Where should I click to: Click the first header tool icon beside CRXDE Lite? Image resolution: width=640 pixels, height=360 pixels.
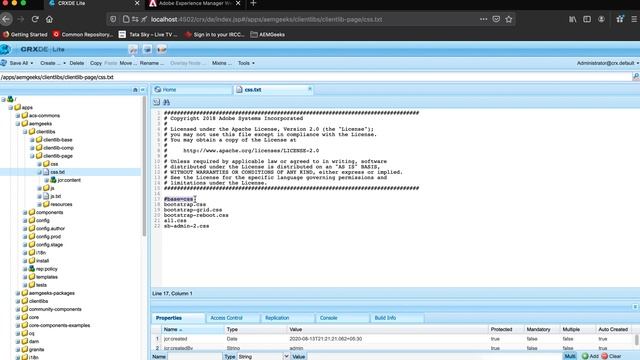pyautogui.click(x=133, y=49)
